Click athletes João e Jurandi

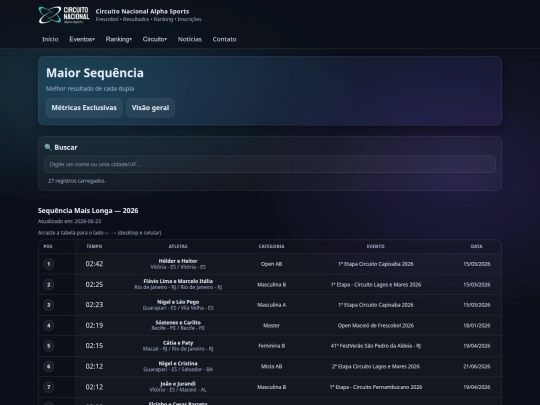178,384
